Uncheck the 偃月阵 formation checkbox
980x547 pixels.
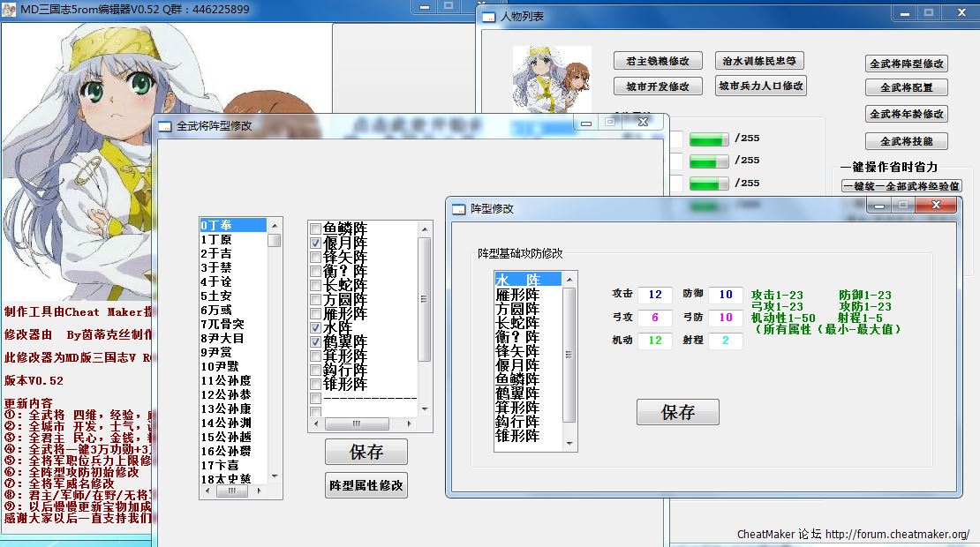coord(316,243)
